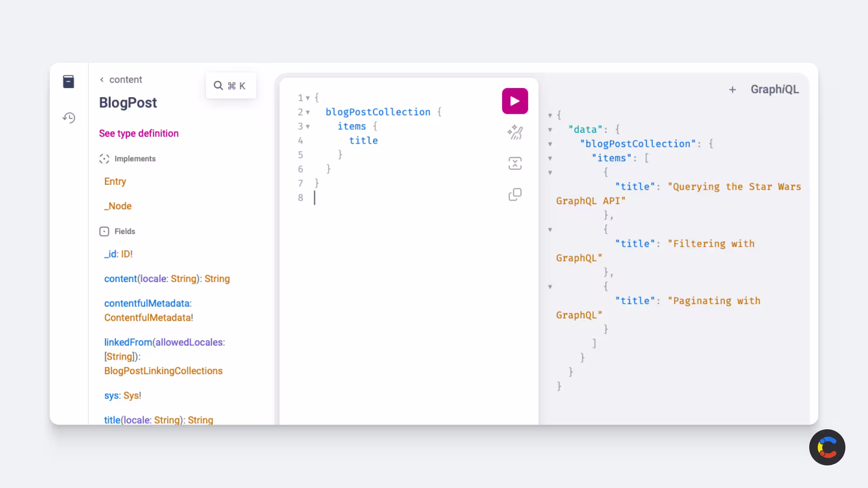Collapse the response root brace fold arrow
The image size is (868, 488).
pyautogui.click(x=550, y=116)
